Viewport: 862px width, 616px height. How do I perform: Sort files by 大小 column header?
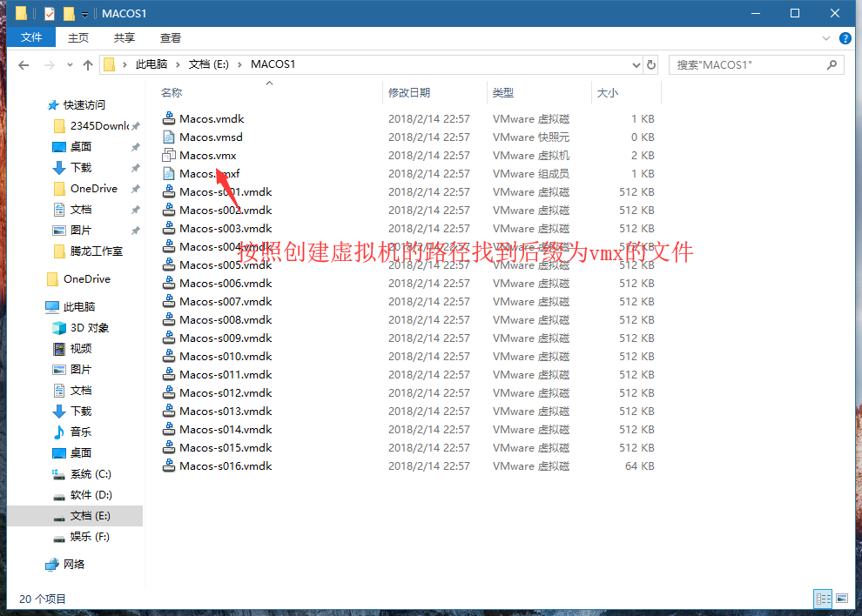coord(607,92)
